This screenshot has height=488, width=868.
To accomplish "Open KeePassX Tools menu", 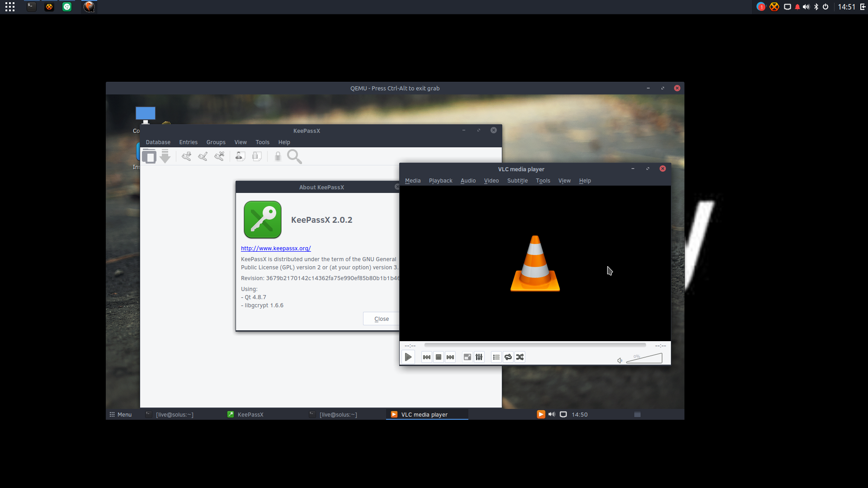I will coord(262,142).
